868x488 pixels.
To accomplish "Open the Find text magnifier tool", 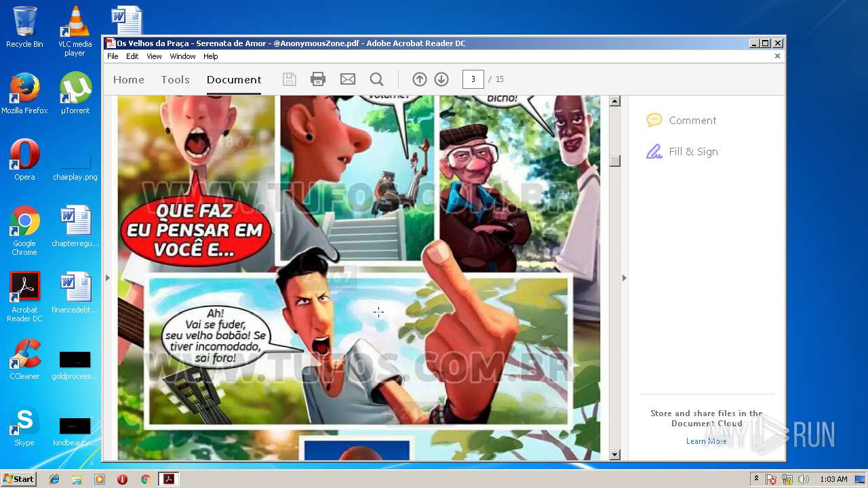I will click(377, 79).
